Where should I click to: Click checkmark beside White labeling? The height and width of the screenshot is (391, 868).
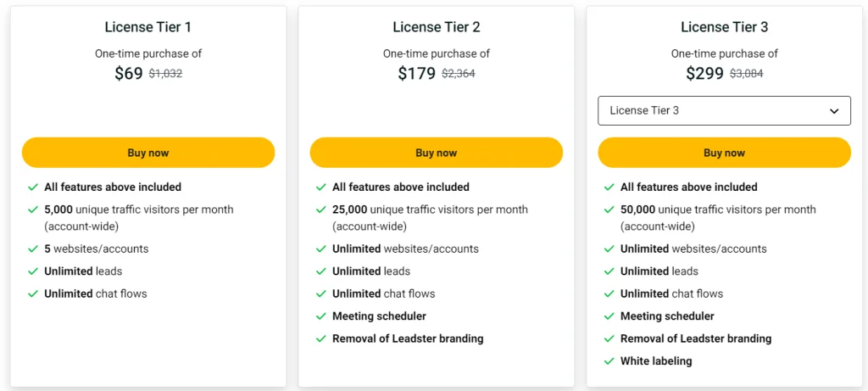point(609,361)
